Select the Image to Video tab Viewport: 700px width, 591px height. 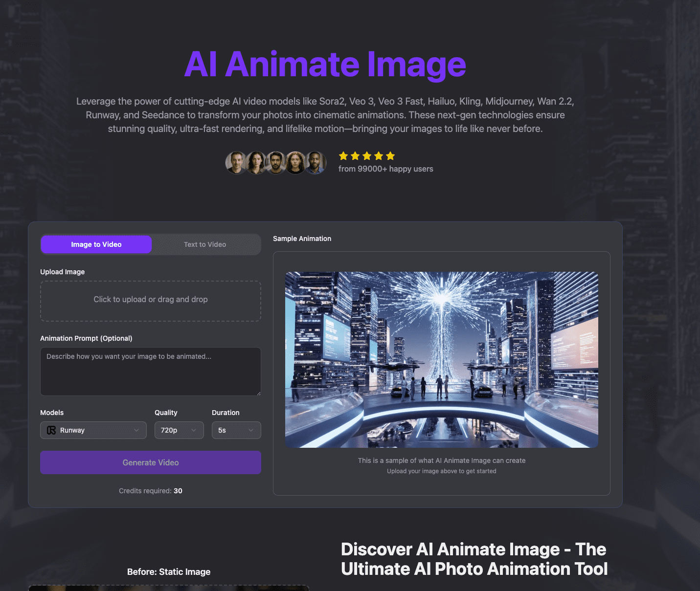(x=96, y=244)
